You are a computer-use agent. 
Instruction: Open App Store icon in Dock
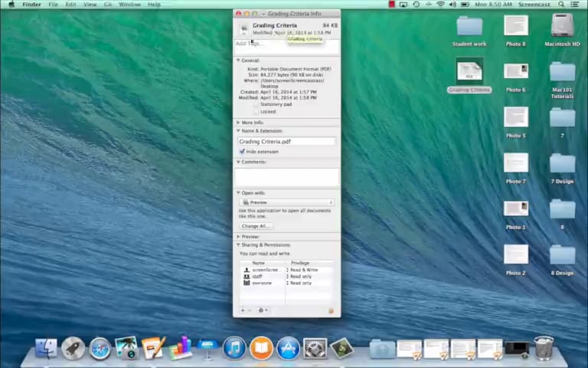(x=288, y=348)
